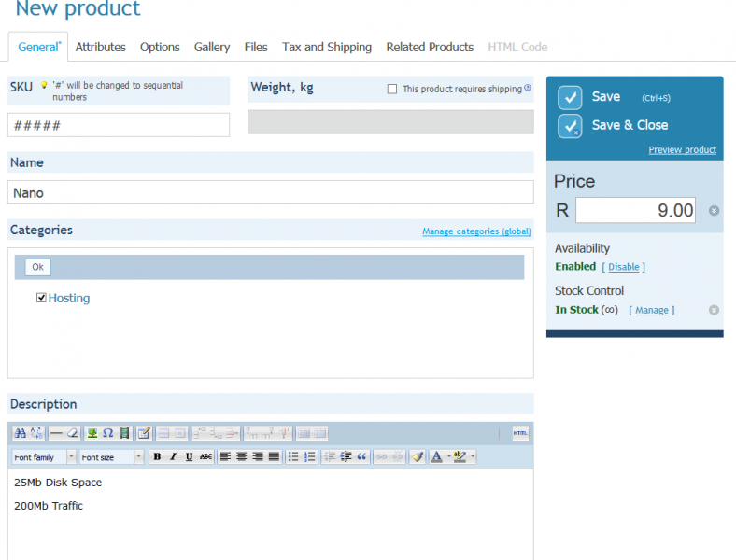
Task: Switch to the Attributes tab
Action: (101, 47)
